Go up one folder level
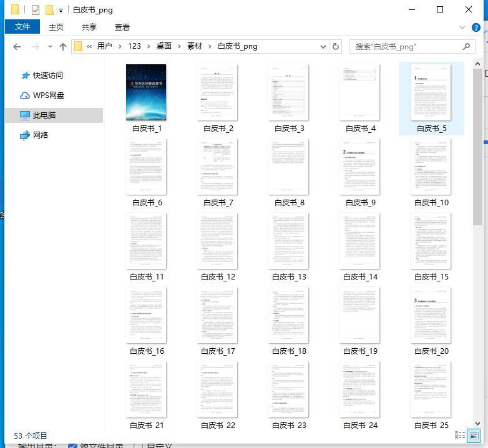Screen dimensions: 488x448 [63, 47]
